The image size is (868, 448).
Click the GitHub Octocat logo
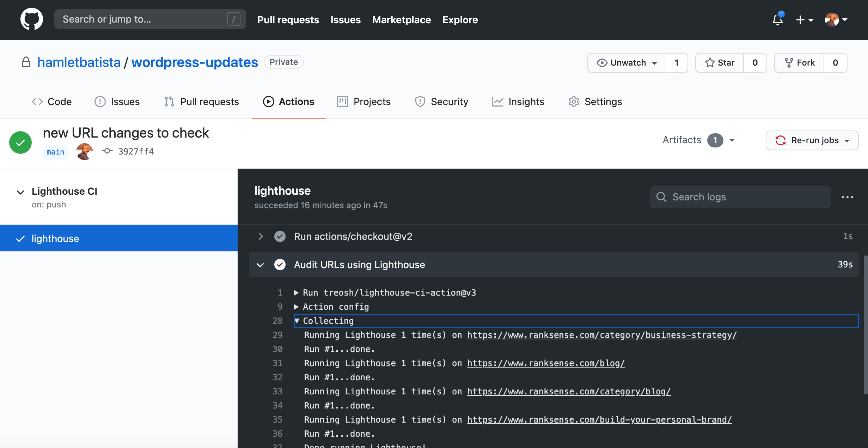(32, 19)
